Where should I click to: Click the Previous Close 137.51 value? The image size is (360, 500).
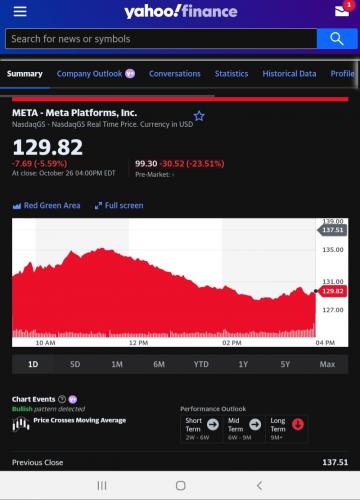pos(335,463)
